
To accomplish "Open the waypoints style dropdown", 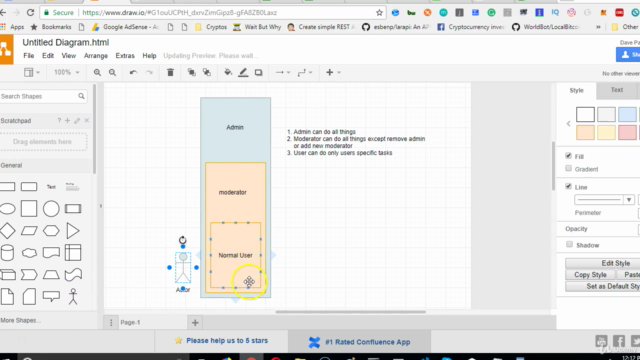I will [304, 73].
